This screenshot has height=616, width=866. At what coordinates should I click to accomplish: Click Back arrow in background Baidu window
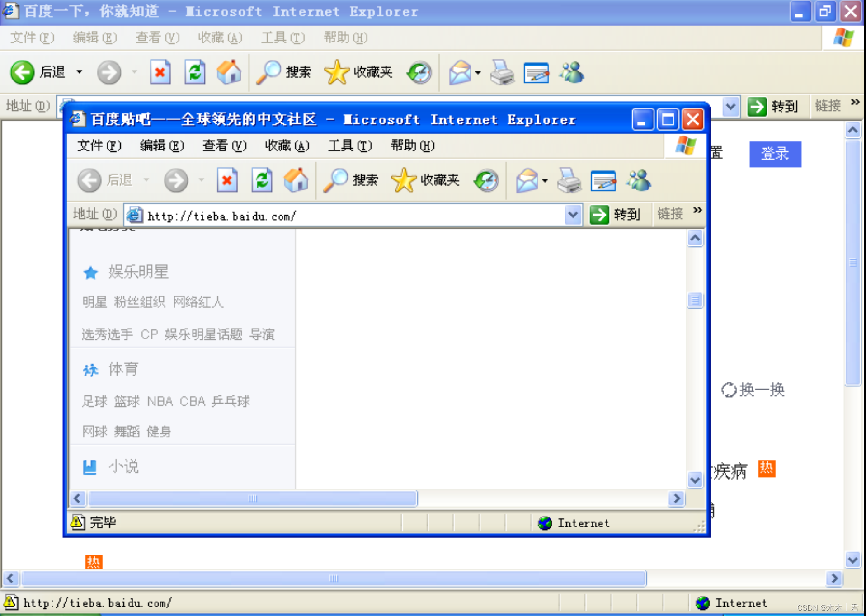[23, 72]
